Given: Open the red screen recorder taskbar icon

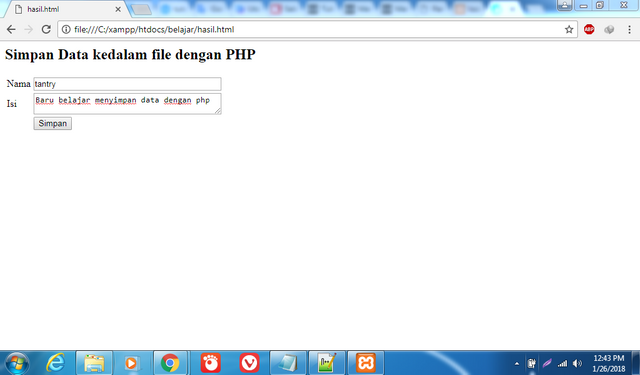Looking at the screenshot, I should 211,363.
